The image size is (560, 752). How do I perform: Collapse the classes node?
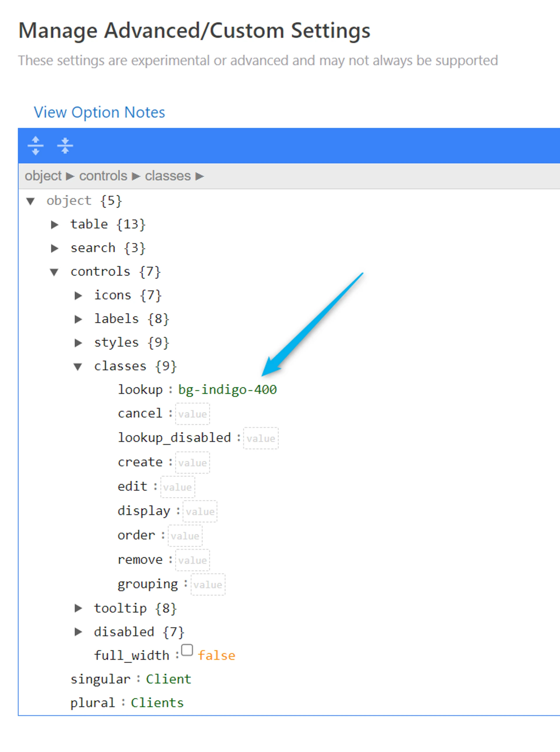tap(78, 366)
